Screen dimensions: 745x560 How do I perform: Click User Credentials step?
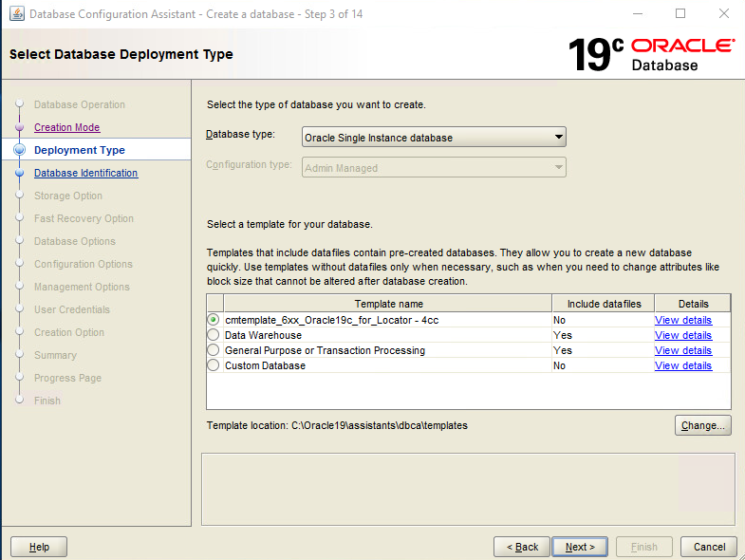[72, 310]
